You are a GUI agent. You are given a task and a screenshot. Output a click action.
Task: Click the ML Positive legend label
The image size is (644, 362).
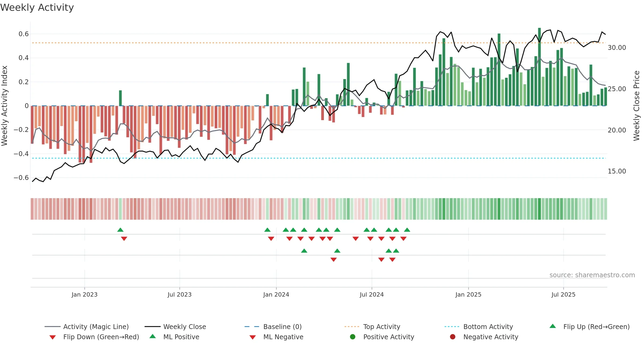[x=181, y=337]
